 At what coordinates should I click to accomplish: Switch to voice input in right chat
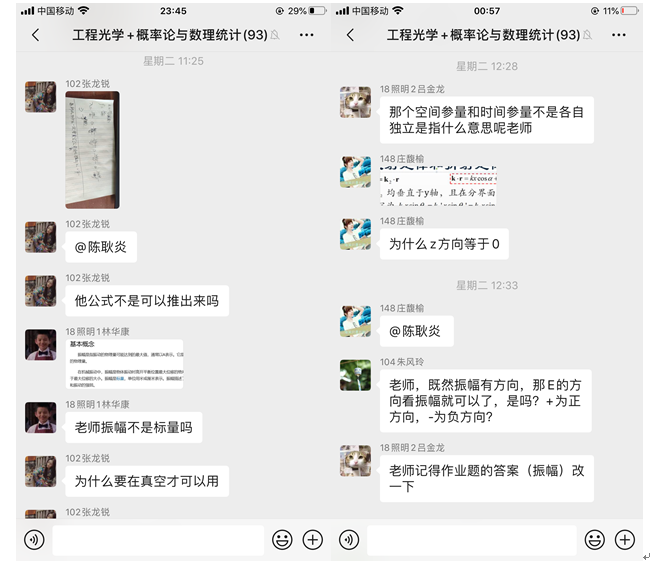click(349, 540)
